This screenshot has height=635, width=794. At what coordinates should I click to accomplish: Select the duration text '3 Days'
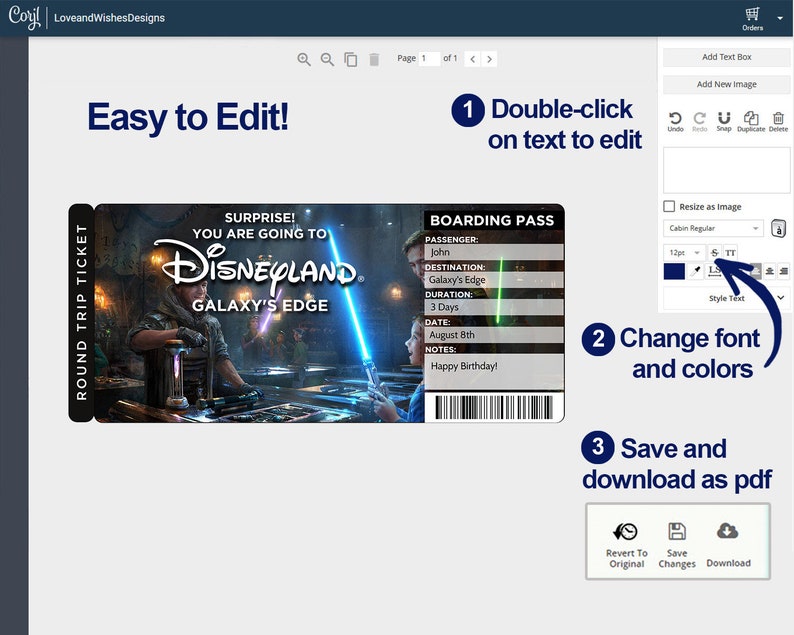point(444,307)
